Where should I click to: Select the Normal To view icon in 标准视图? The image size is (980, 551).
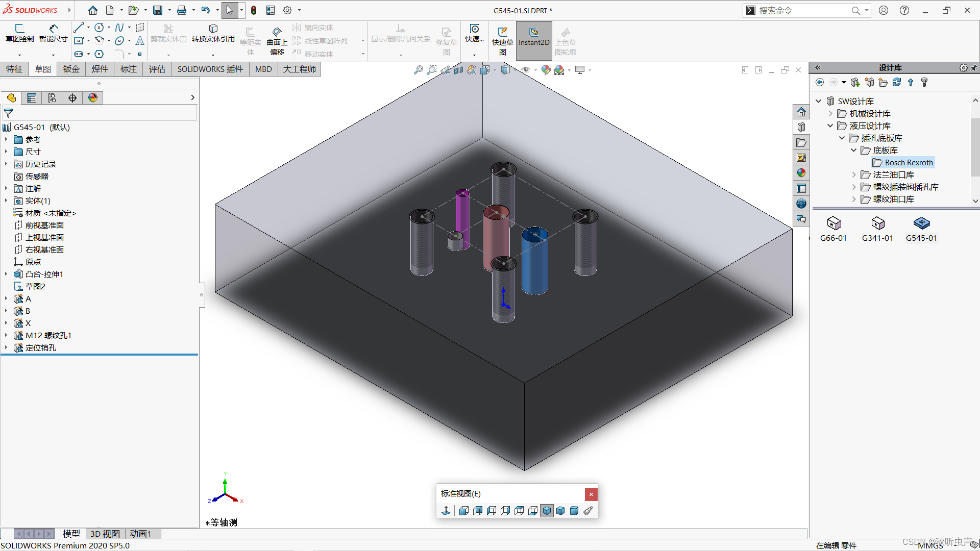point(446,511)
